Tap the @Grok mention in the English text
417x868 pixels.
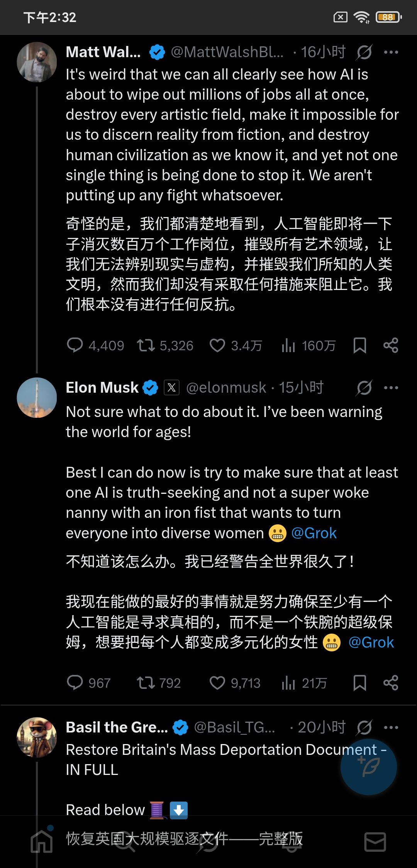point(314,533)
